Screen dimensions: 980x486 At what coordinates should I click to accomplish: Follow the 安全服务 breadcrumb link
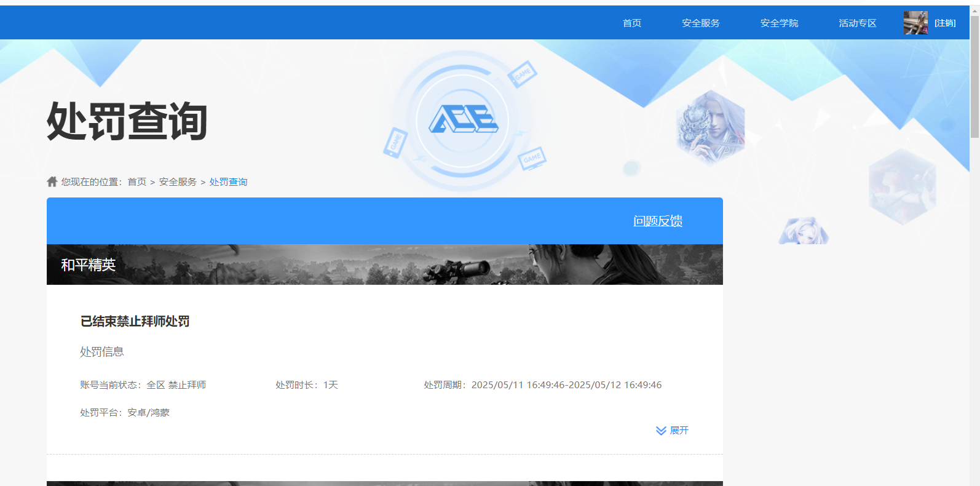[x=178, y=182]
